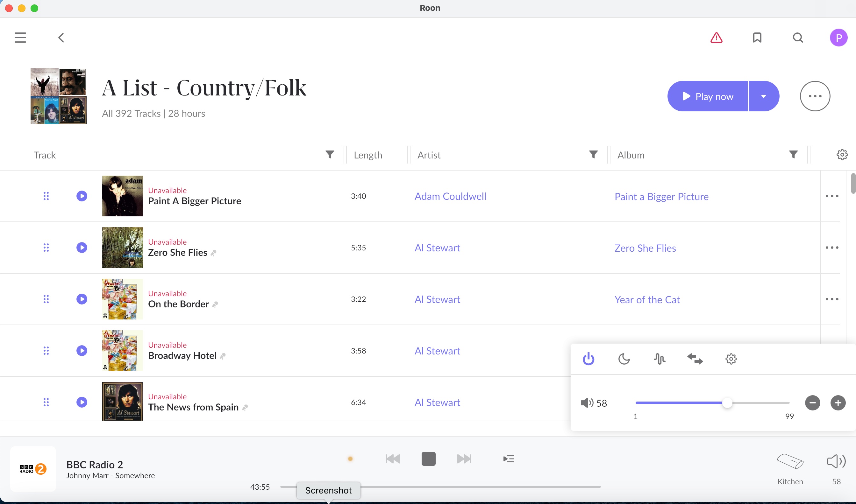Click the search magnifier icon

click(798, 37)
